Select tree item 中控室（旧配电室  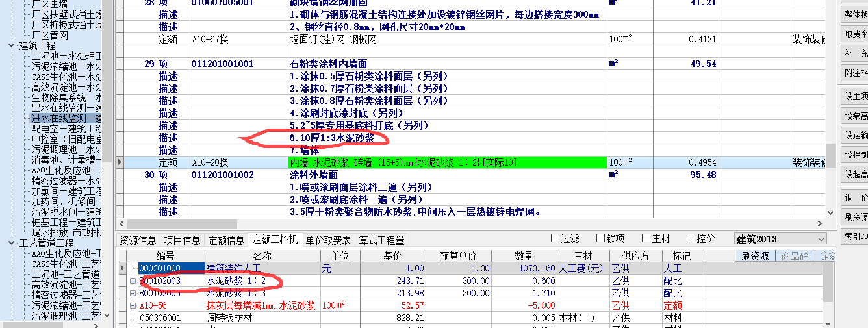(x=66, y=139)
